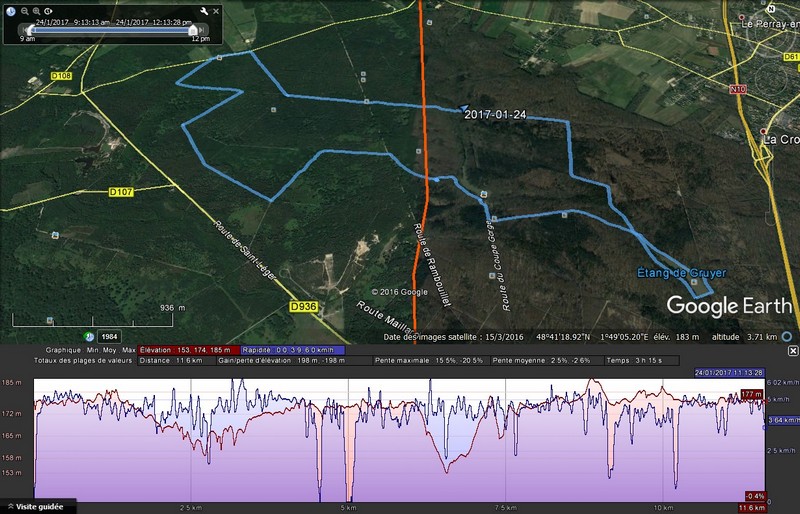The height and width of the screenshot is (514, 800).
Task: Click the Pente moyenne value
Action: pos(547,360)
